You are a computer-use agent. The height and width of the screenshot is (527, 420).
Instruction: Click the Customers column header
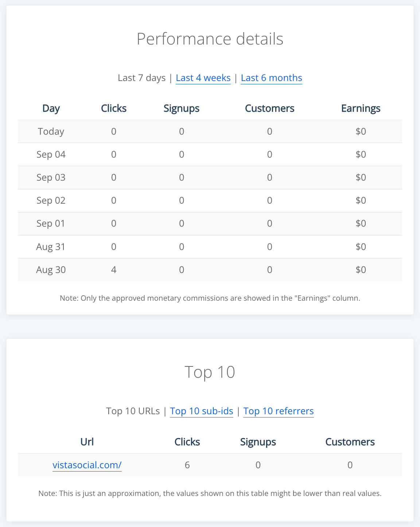click(x=269, y=108)
